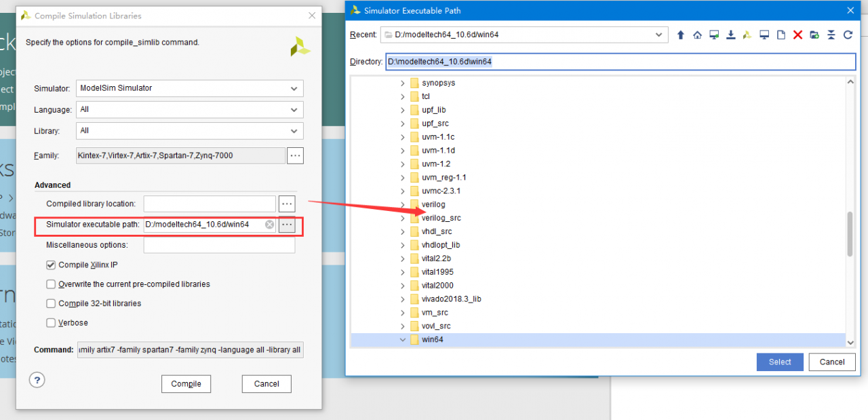Expand the vital2.2b folder node
The height and width of the screenshot is (420, 868).
click(x=403, y=259)
